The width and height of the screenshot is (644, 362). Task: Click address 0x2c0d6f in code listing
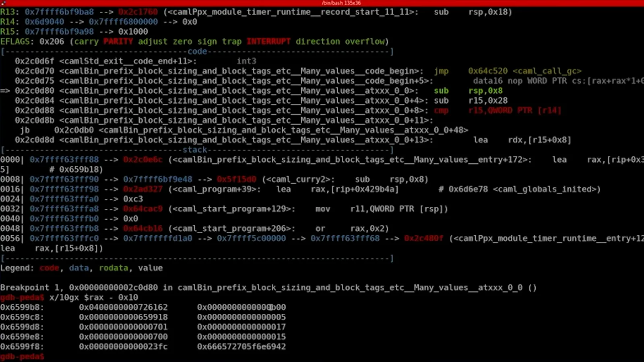tap(35, 61)
